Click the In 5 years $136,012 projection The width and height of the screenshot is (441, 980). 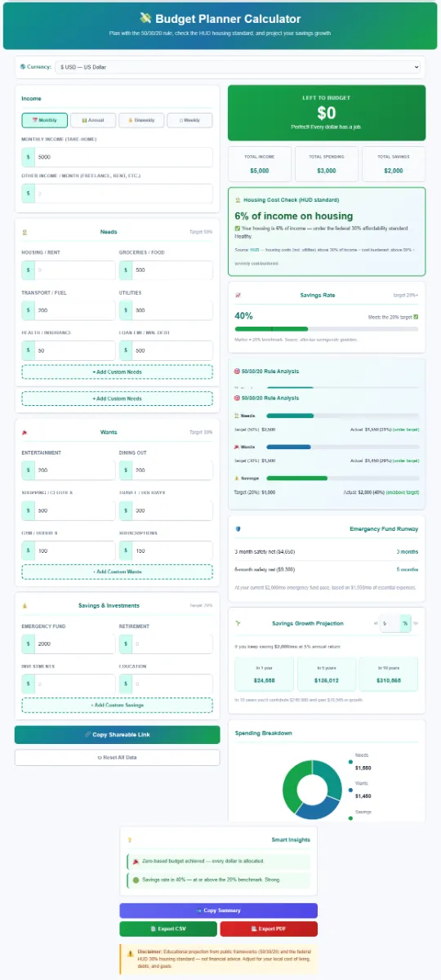(x=327, y=674)
